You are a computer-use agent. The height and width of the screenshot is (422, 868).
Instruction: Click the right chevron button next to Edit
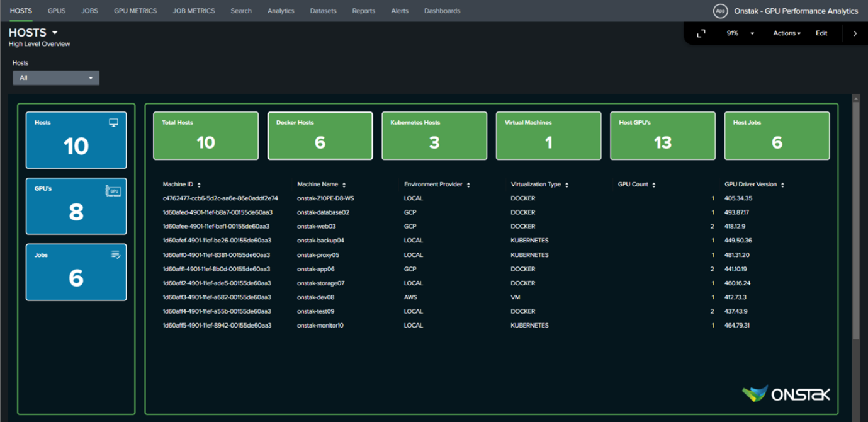pyautogui.click(x=854, y=33)
